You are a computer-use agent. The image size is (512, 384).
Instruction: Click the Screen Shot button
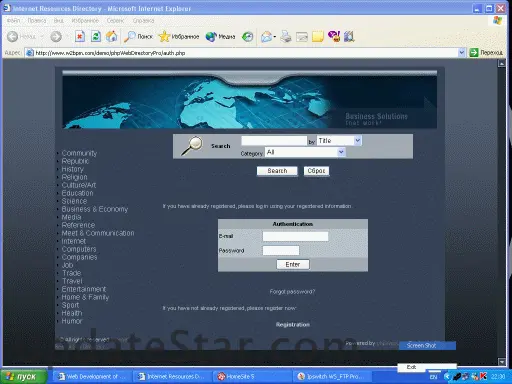coord(427,345)
